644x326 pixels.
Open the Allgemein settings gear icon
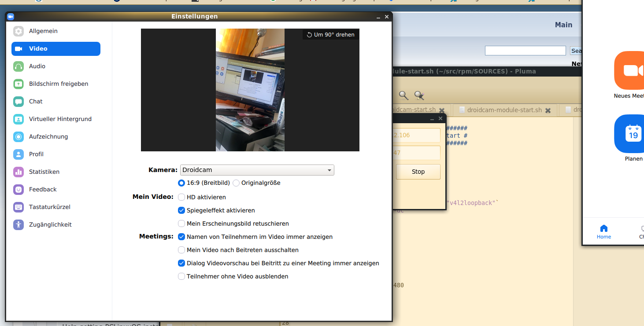tap(19, 31)
